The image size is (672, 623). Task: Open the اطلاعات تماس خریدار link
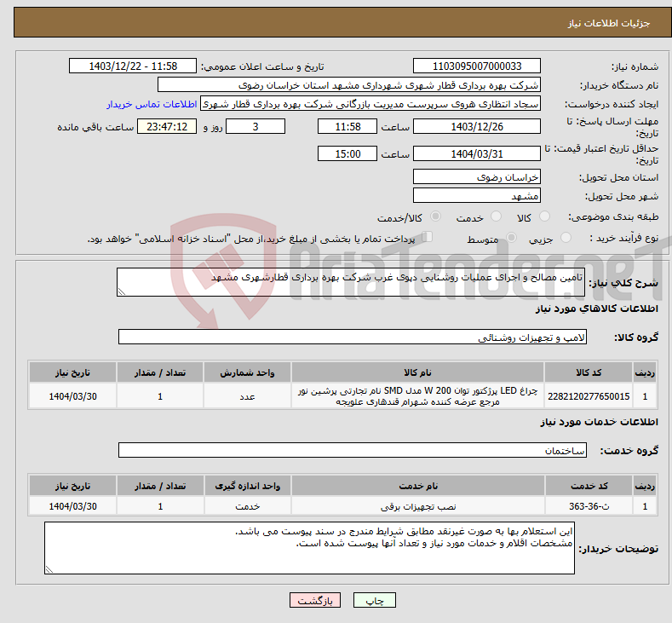[152, 104]
